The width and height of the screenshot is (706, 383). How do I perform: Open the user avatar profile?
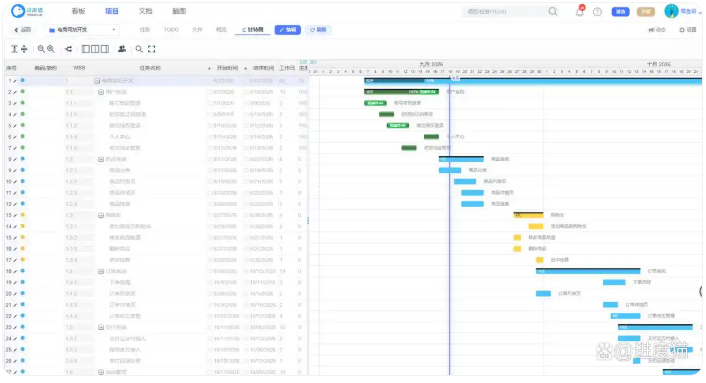point(671,11)
